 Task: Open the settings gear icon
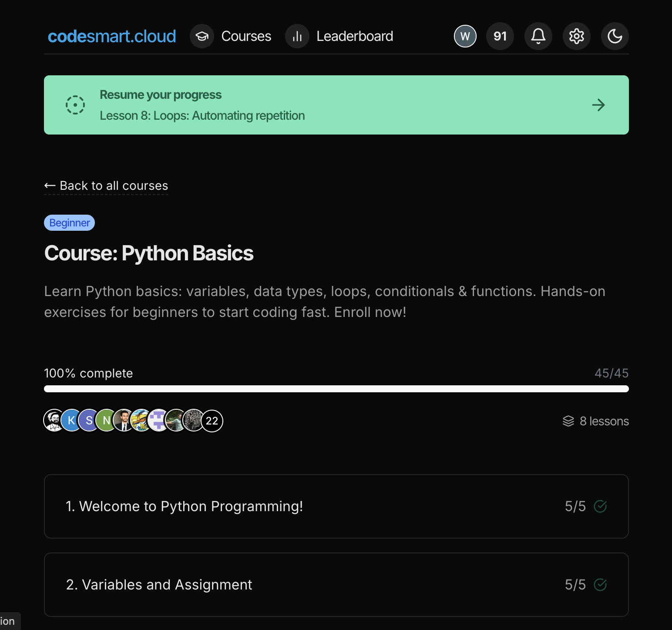click(577, 36)
